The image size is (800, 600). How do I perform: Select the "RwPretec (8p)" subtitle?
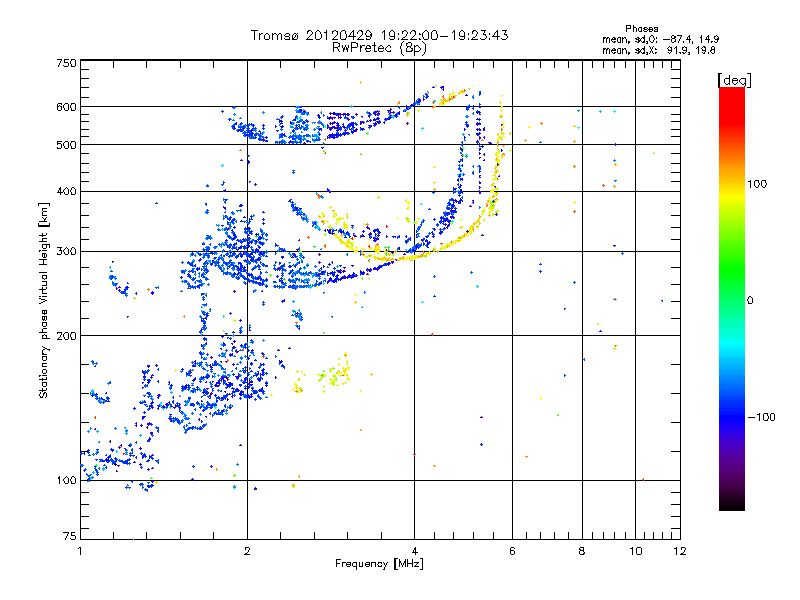[x=379, y=48]
